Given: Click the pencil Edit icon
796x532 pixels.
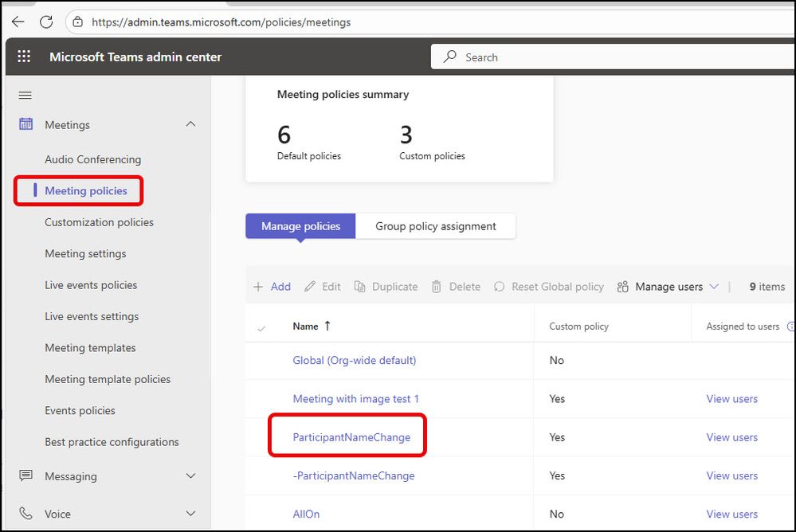Looking at the screenshot, I should [310, 287].
